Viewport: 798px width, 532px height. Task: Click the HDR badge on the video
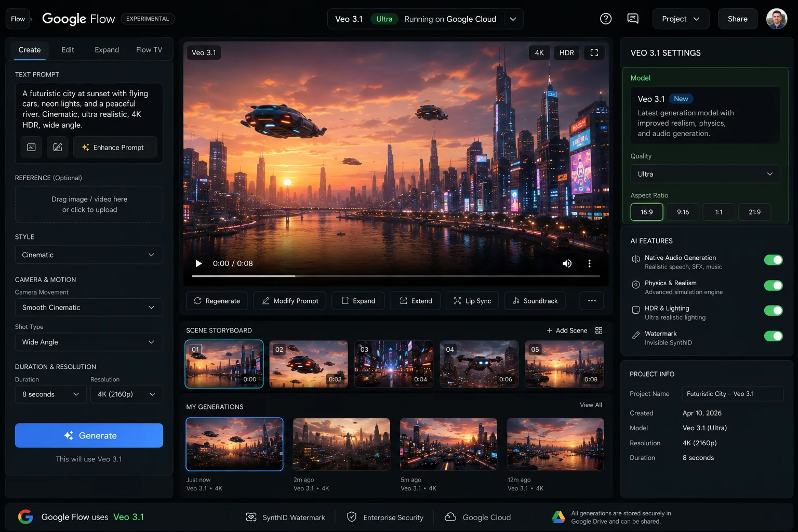pos(567,52)
